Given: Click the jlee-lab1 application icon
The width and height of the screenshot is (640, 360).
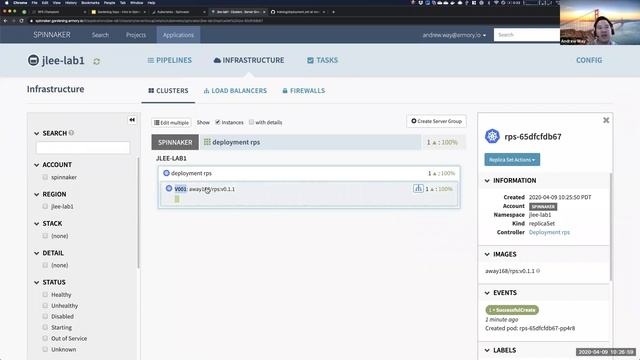Looking at the screenshot, I should click(33, 60).
